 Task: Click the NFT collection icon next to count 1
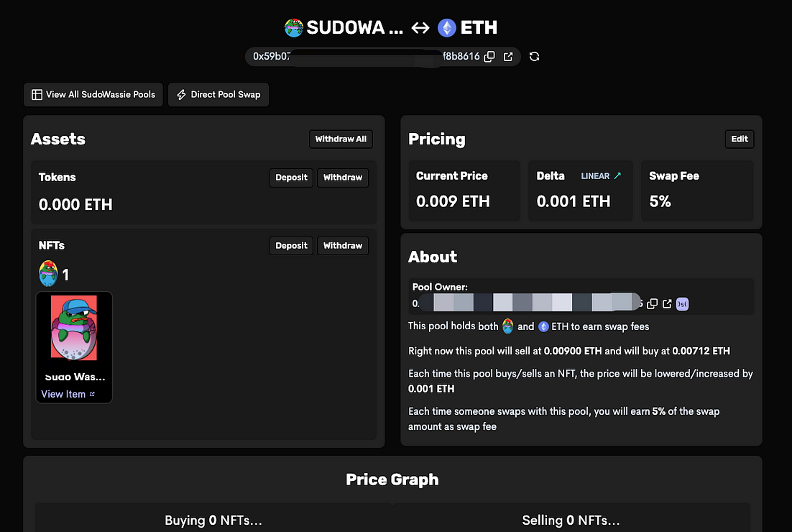click(48, 274)
